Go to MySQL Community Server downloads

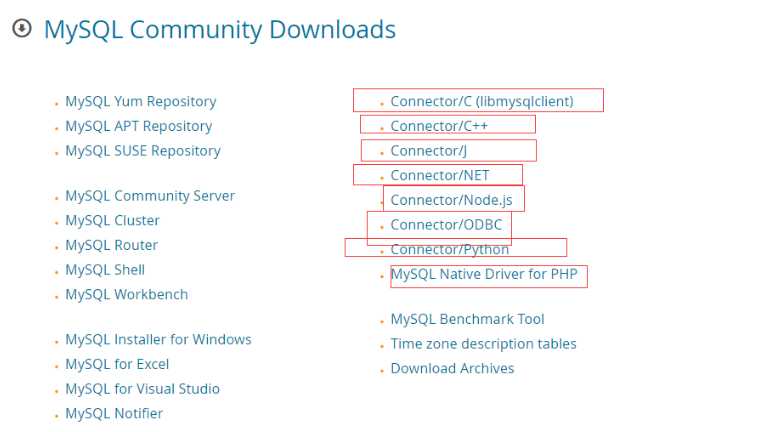[x=150, y=196]
